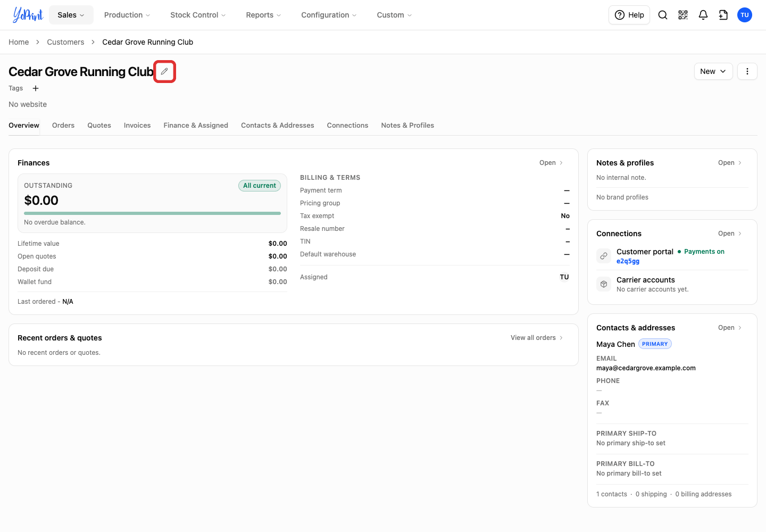Image resolution: width=766 pixels, height=532 pixels.
Task: Go to Customers breadcrumb
Action: click(x=65, y=42)
